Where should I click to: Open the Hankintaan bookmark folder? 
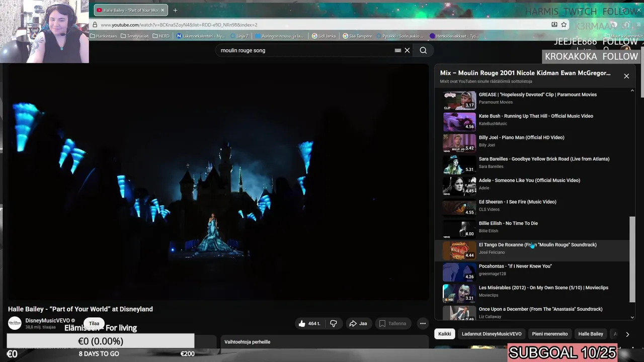coord(103,36)
